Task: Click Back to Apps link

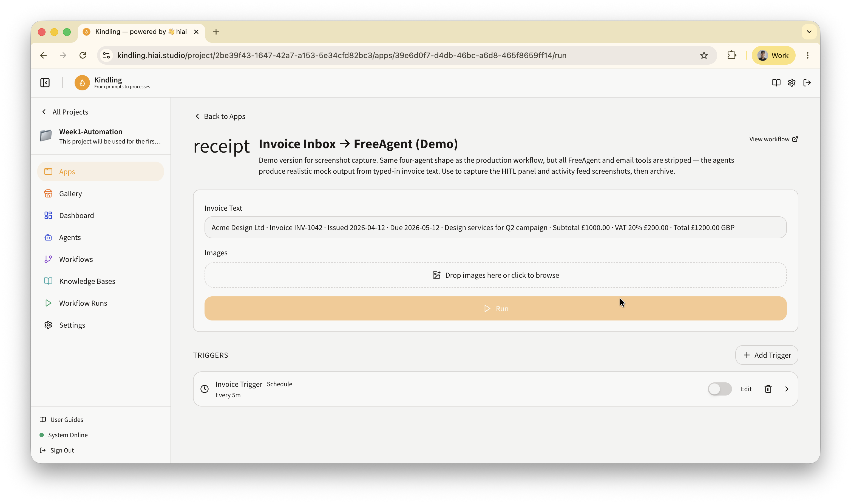Action: click(220, 116)
